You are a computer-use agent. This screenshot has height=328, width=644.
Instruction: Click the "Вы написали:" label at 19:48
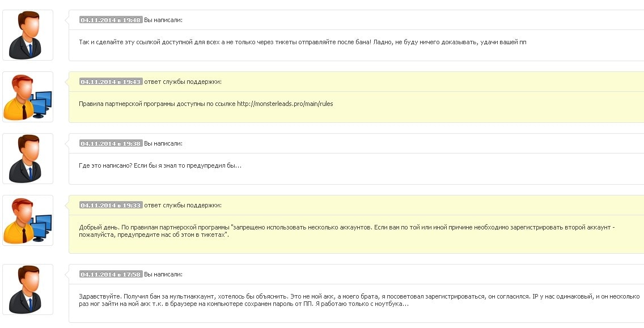163,20
